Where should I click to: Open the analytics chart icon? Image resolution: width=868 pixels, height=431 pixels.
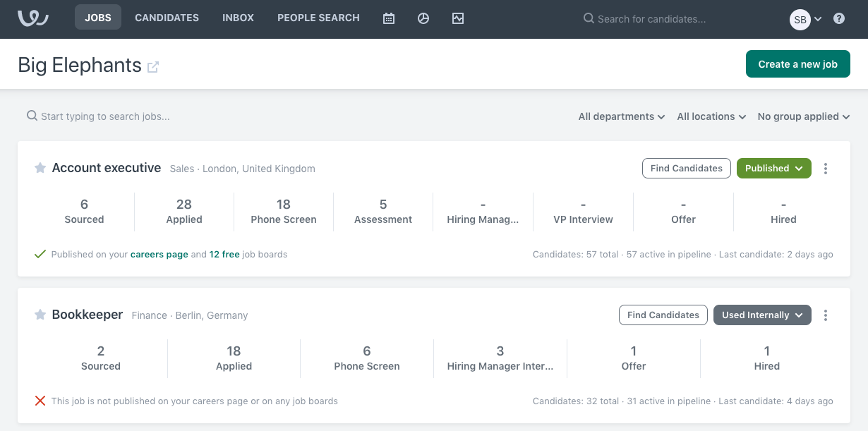458,18
